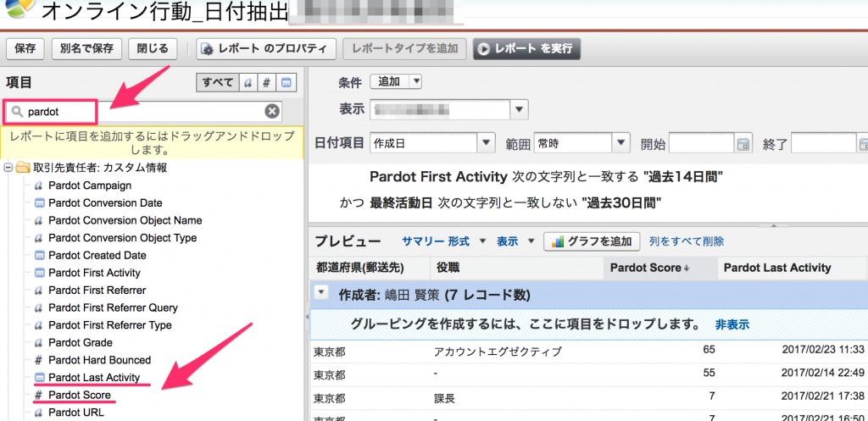Click グラフを追加 button
Screen dimensions: 868x421
(x=592, y=241)
